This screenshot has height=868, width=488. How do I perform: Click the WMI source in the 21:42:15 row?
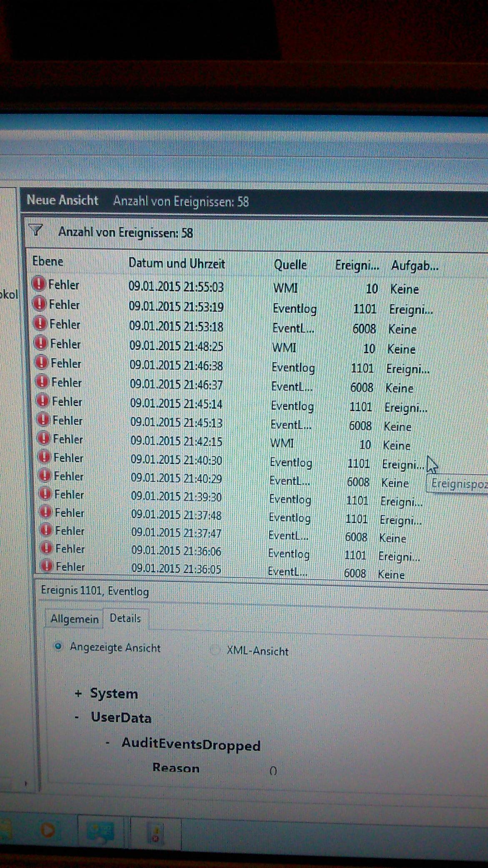282,443
